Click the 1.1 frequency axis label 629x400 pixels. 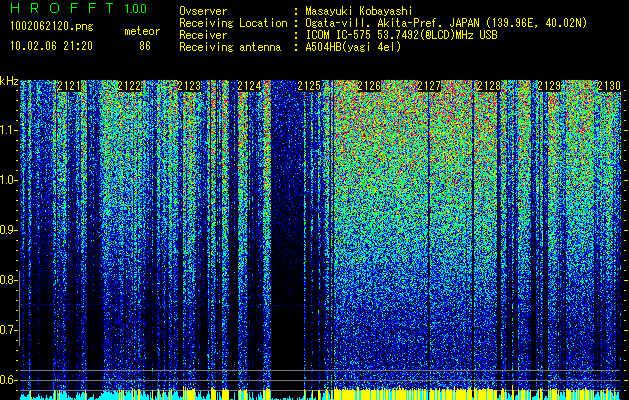coord(9,130)
